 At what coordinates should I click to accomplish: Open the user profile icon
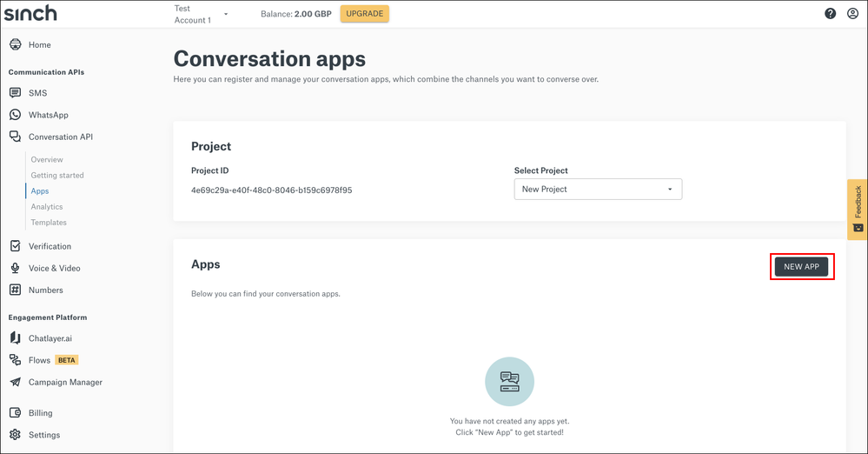click(852, 13)
